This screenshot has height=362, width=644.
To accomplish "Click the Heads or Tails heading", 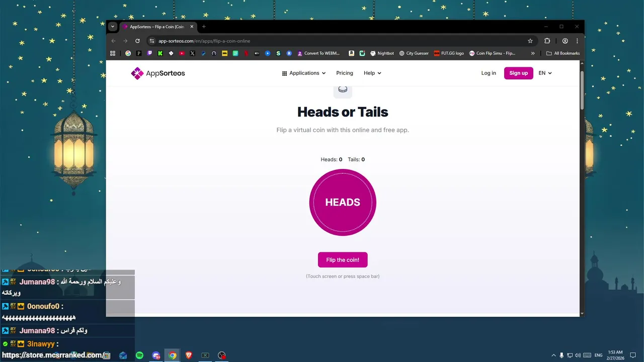I will tap(343, 112).
